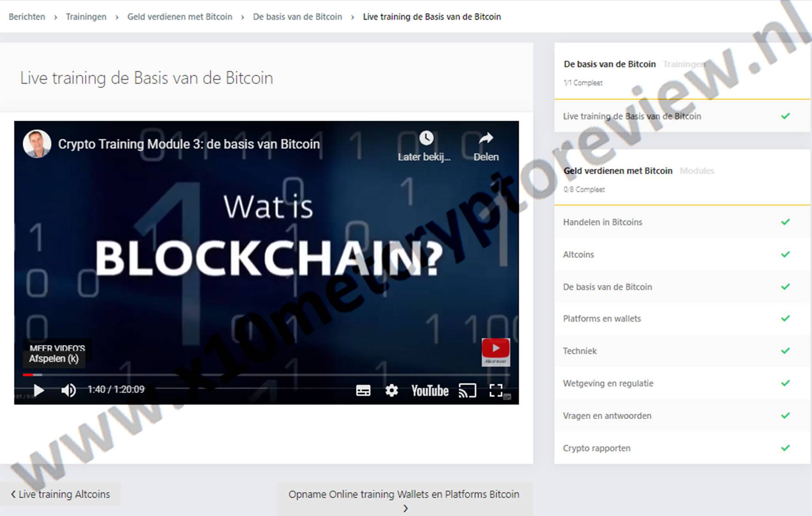Open Geld verdienen met Bitcoin breadcrumb
Viewport: 812px width, 516px height.
[180, 17]
